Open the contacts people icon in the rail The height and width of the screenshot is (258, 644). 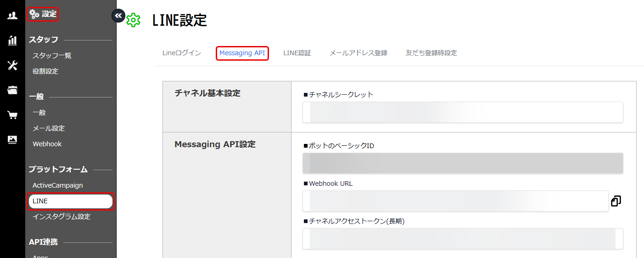(x=12, y=16)
